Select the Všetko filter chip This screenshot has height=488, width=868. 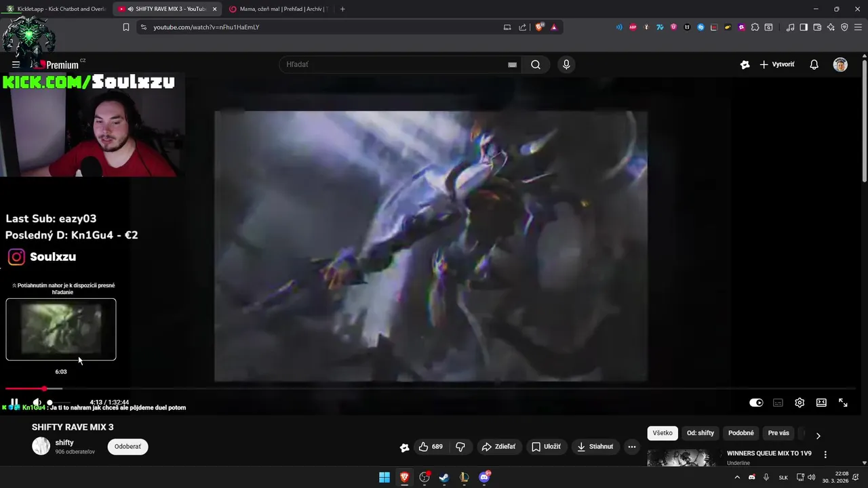tap(663, 433)
